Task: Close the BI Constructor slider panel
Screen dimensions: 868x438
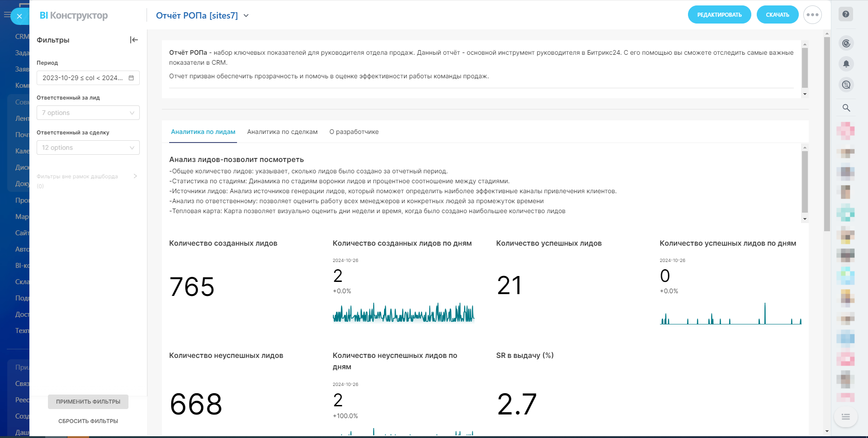Action: 19,16
